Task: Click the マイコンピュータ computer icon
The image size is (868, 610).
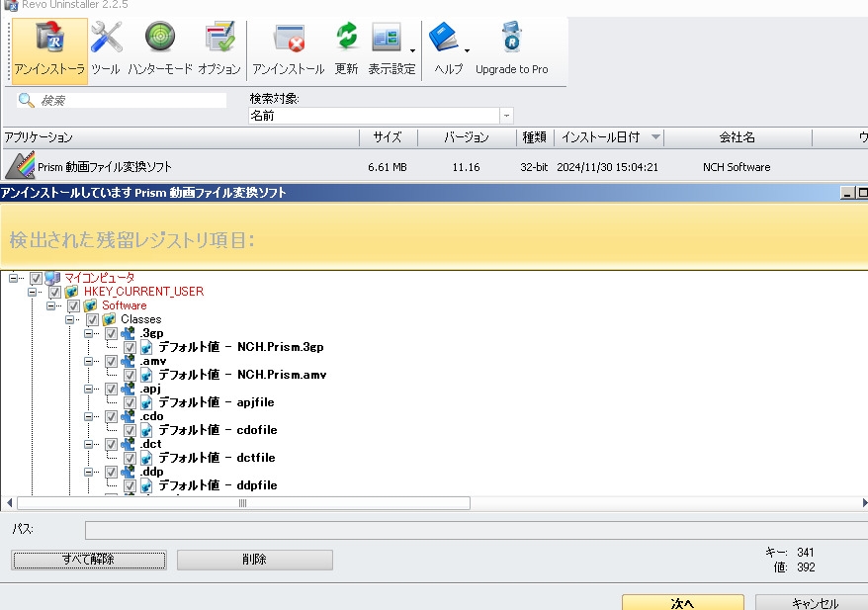Action: 52,278
